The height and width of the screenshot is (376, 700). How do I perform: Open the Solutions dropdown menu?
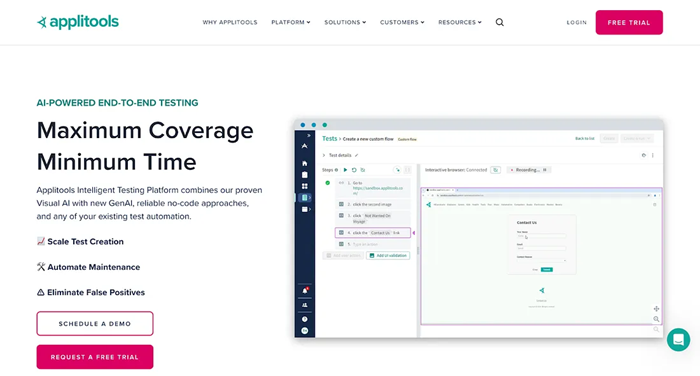point(345,22)
